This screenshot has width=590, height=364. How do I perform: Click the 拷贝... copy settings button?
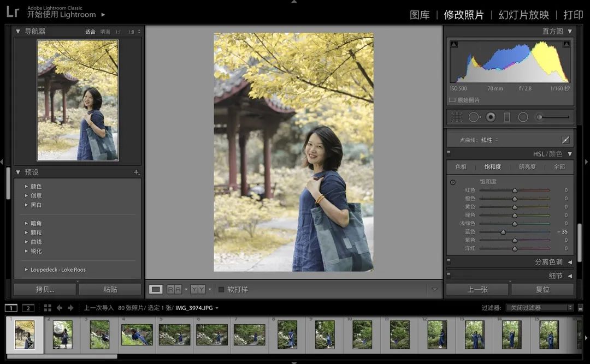(44, 289)
